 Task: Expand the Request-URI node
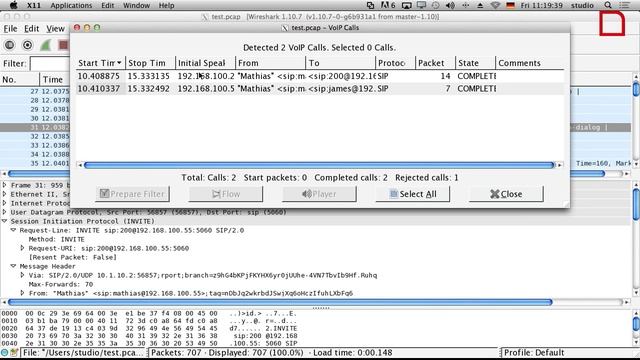click(22, 248)
